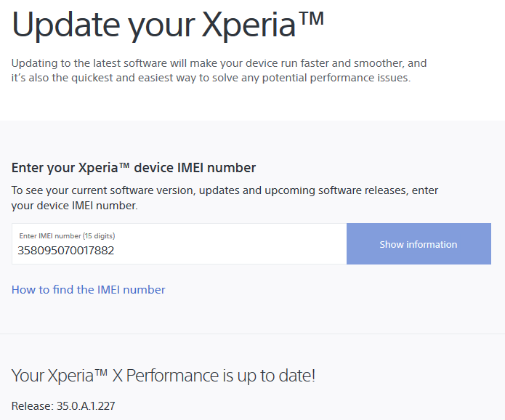Click the word Release before version number
505x420 pixels.
tap(33, 405)
